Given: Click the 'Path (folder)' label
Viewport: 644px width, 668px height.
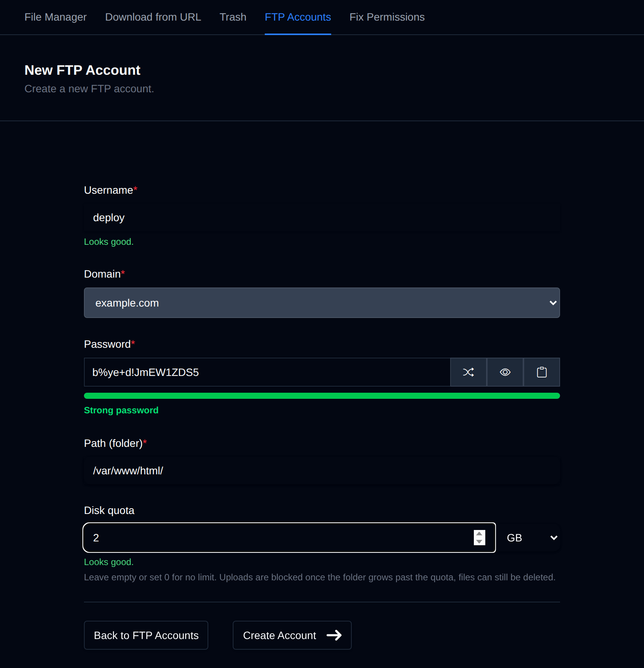Looking at the screenshot, I should 115,443.
